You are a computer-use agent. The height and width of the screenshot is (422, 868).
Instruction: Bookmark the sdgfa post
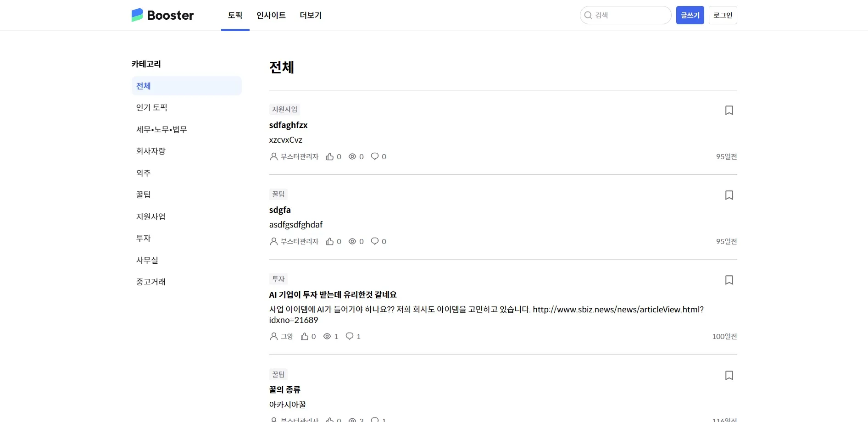(729, 195)
